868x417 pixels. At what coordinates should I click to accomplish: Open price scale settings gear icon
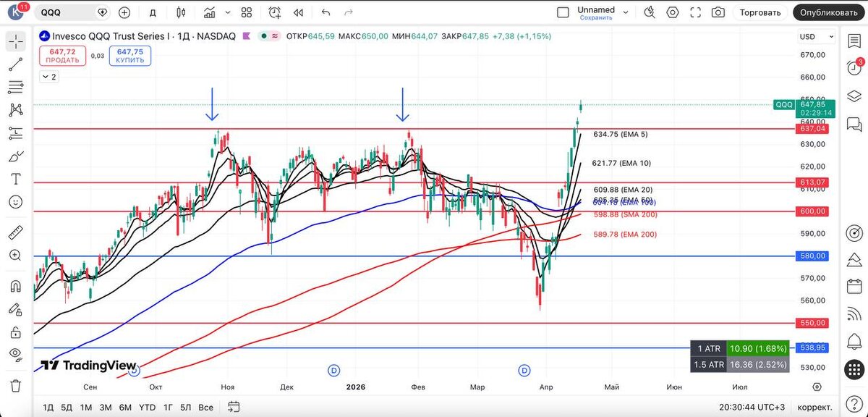click(x=817, y=387)
